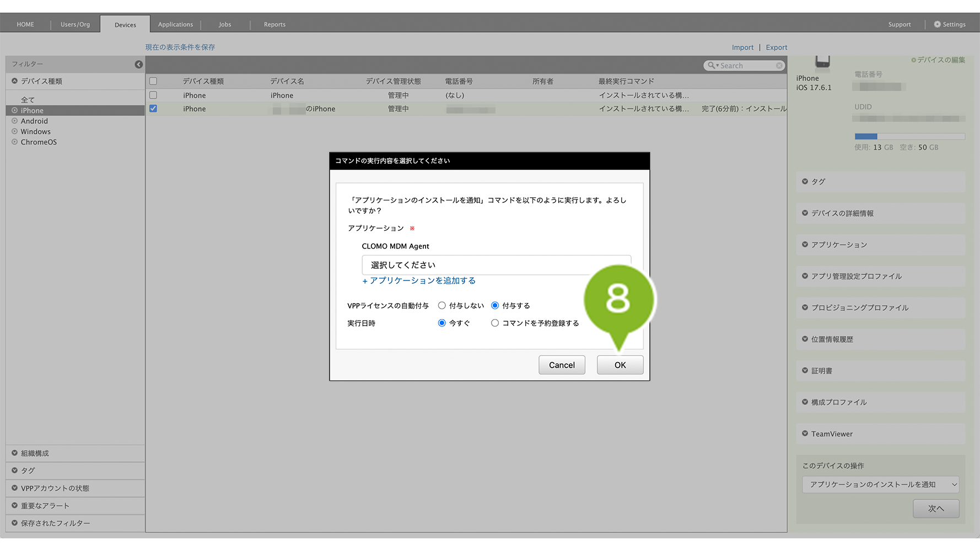Open the device operation command dropdown
This screenshot has width=980, height=551.
coord(880,484)
